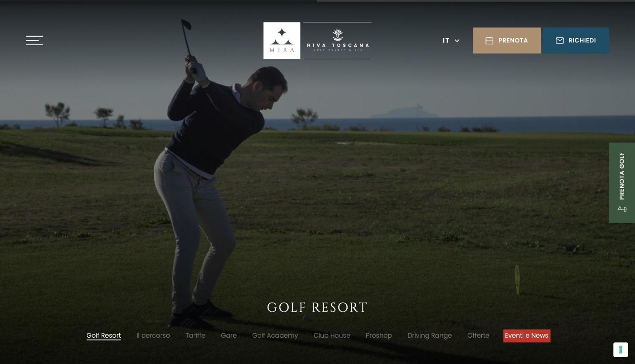Click the golf icon under Prenota Golf
This screenshot has width=635, height=364.
point(622,209)
